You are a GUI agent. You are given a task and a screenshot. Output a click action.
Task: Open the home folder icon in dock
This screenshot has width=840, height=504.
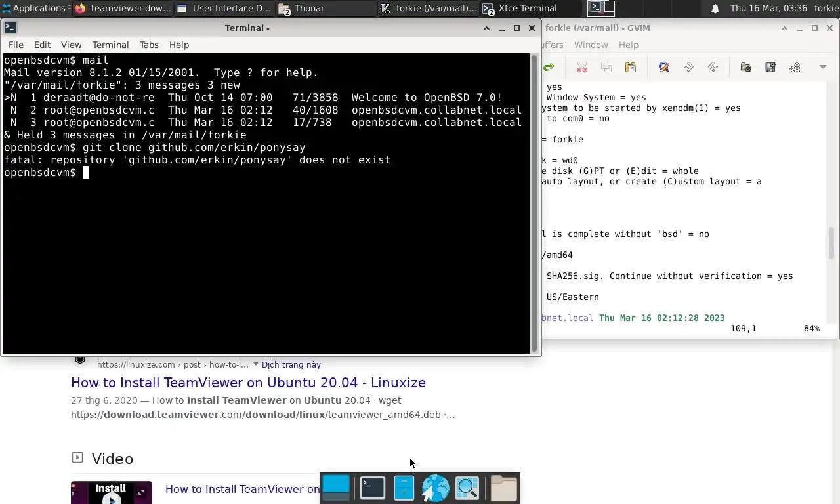click(x=504, y=488)
